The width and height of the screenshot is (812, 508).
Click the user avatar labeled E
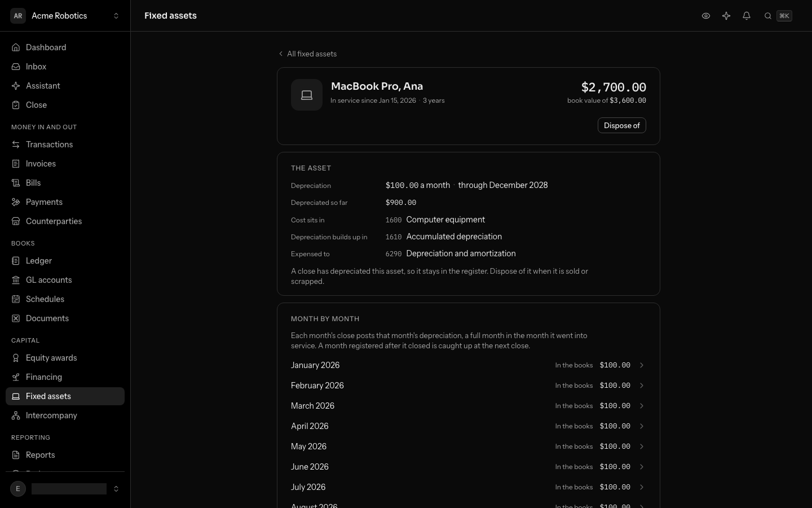tap(18, 489)
